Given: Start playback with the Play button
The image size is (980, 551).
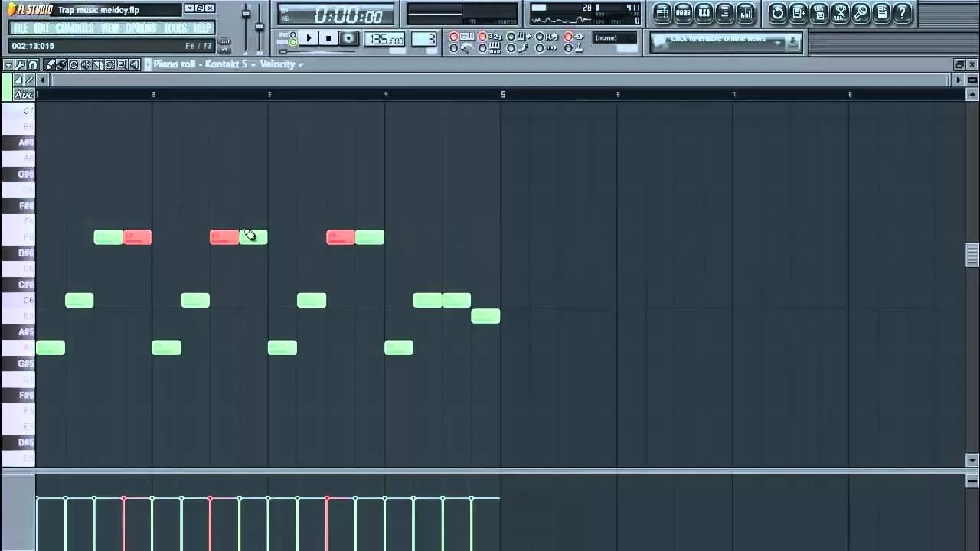Looking at the screenshot, I should [x=309, y=38].
